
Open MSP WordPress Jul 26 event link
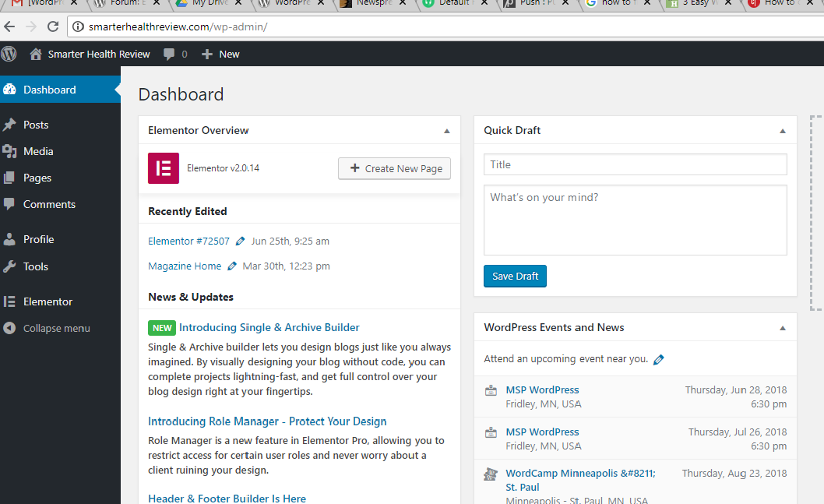(542, 432)
